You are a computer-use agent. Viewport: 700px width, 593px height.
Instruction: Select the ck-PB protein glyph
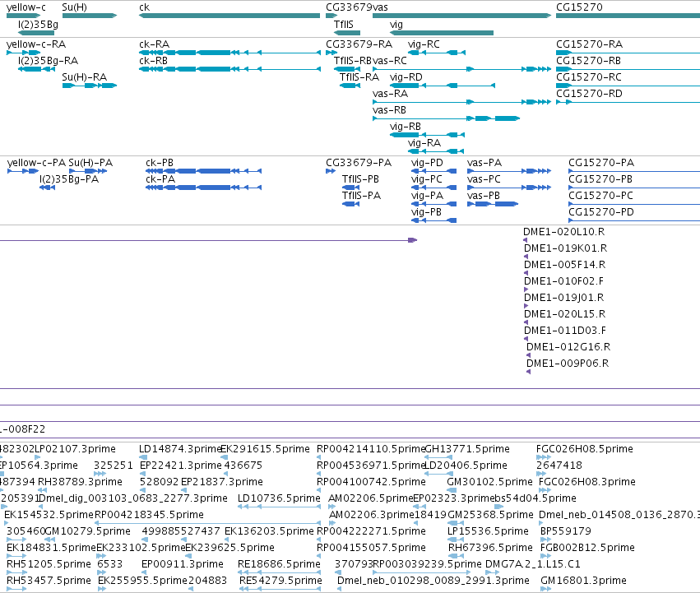coord(203,171)
